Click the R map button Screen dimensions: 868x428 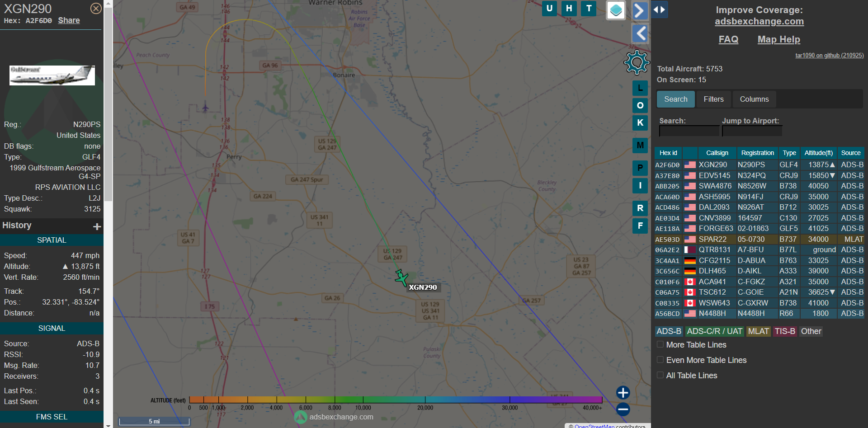(640, 208)
